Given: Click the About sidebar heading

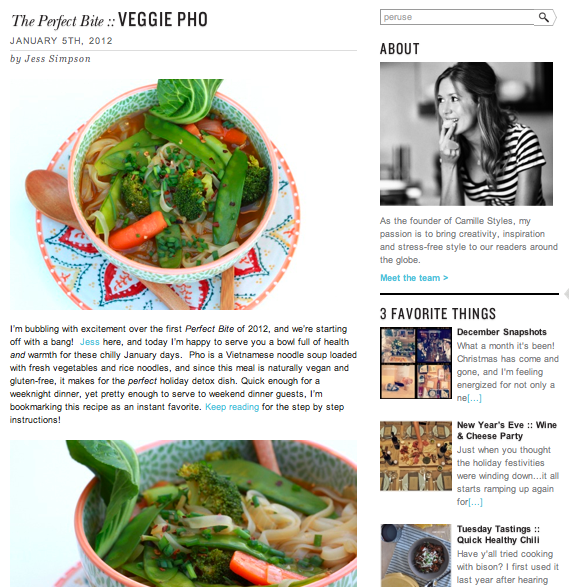Looking at the screenshot, I should 399,49.
